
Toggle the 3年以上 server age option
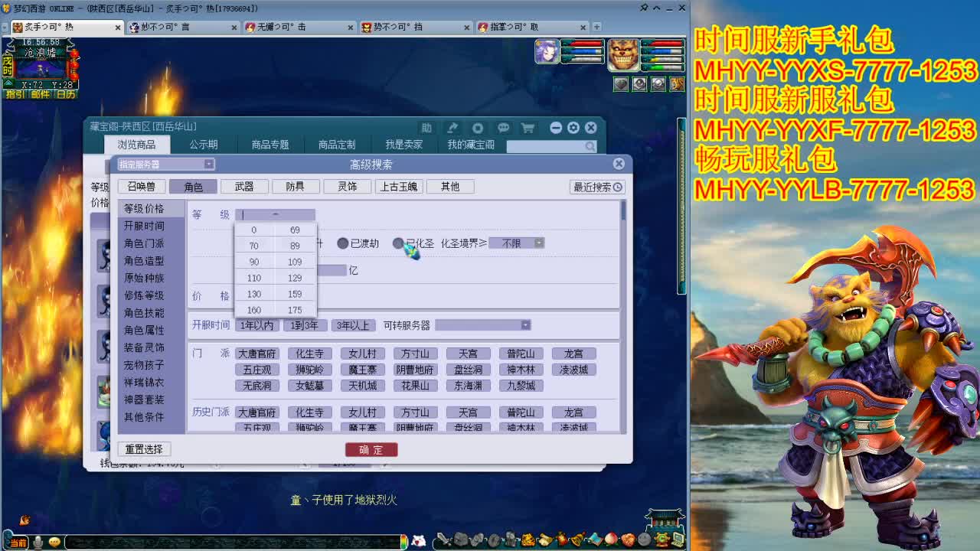tap(353, 325)
